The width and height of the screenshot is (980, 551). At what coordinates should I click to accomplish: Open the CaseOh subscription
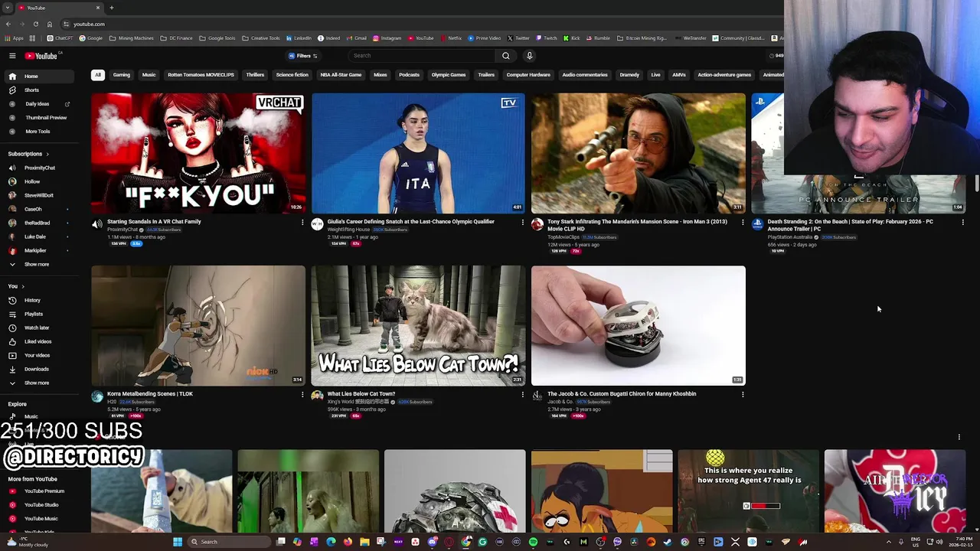pos(38,209)
